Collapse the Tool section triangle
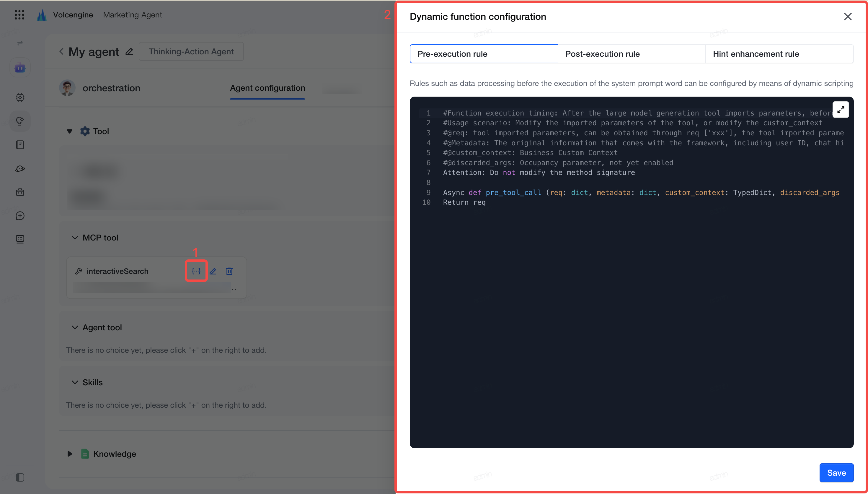868x494 pixels. point(69,131)
